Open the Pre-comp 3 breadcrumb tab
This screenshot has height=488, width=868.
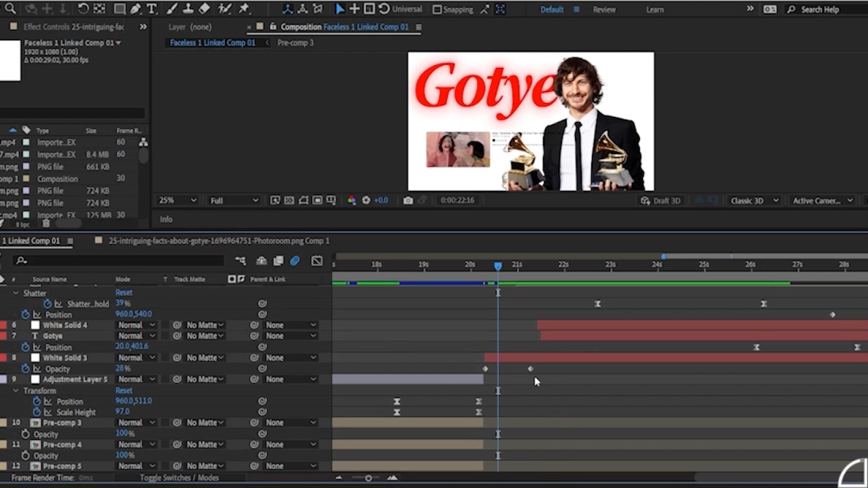[x=295, y=43]
